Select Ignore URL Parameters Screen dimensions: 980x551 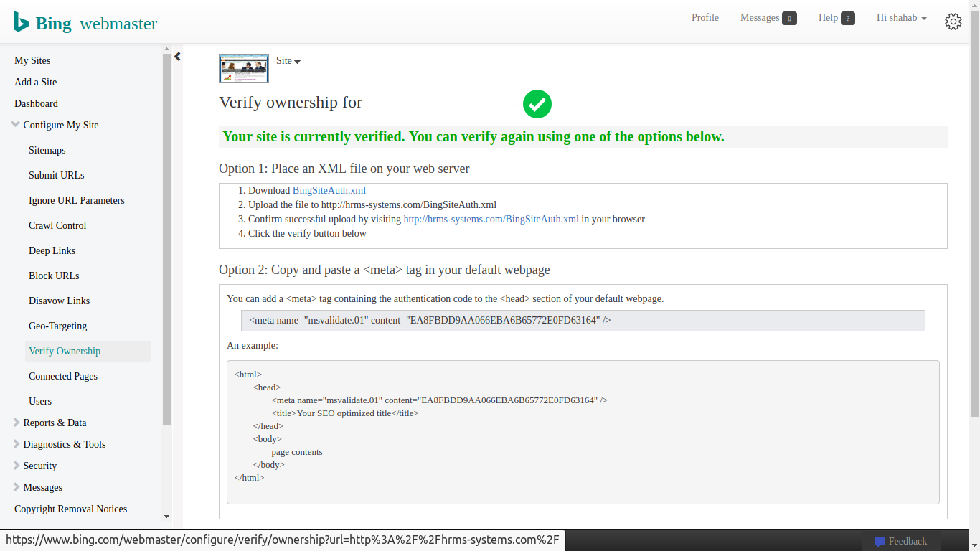[x=77, y=200]
